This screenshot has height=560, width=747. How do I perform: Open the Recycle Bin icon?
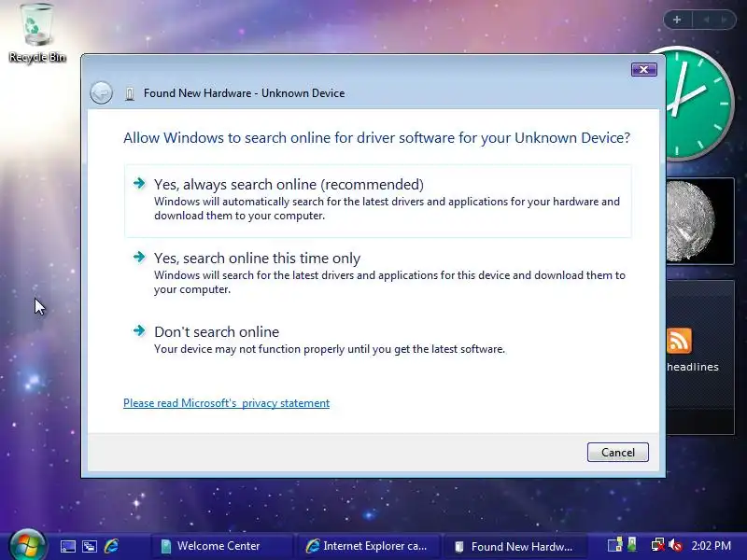pos(36,34)
